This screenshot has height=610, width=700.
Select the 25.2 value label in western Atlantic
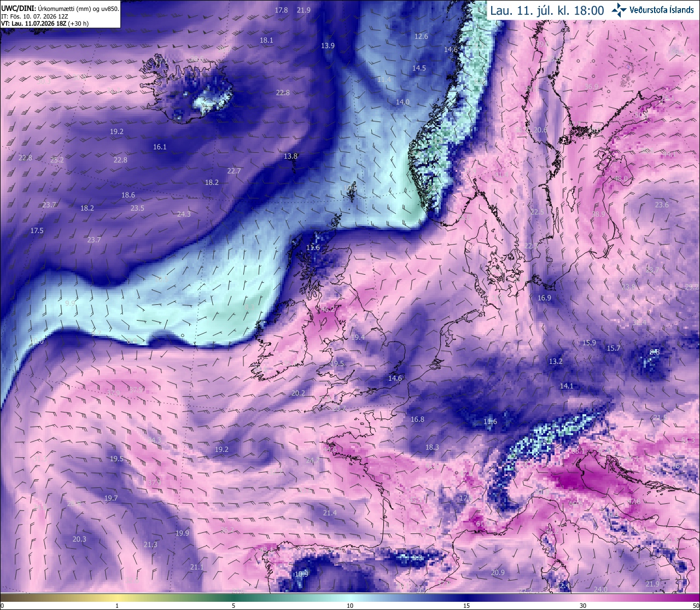click(57, 160)
